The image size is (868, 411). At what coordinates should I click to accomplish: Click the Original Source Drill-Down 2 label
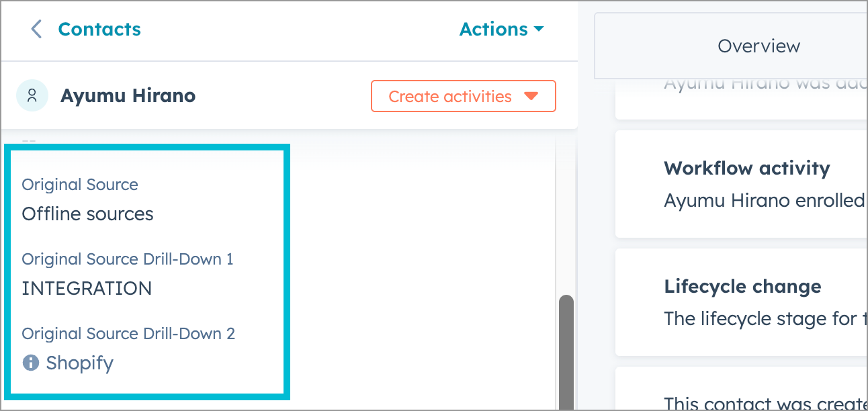point(128,333)
